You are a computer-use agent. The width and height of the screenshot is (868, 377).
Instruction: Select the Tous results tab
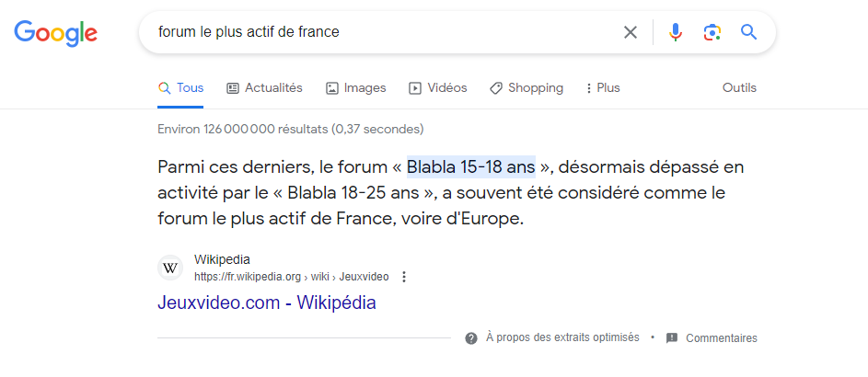pos(180,88)
